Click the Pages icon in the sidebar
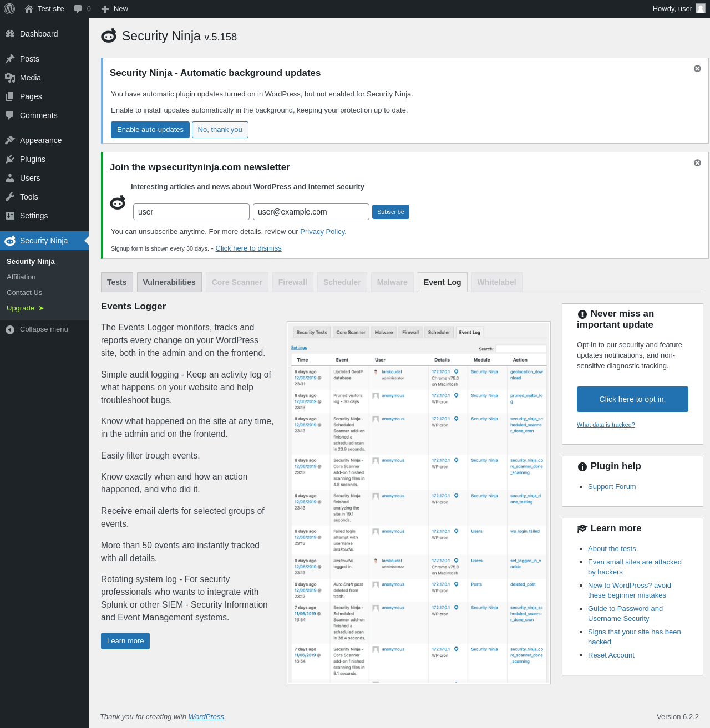Image resolution: width=710 pixels, height=728 pixels. (x=10, y=96)
